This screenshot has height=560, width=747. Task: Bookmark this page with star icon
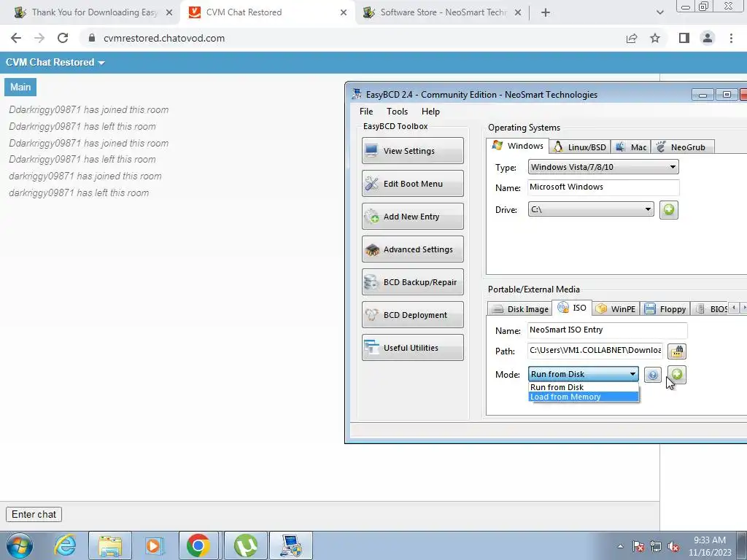point(655,38)
